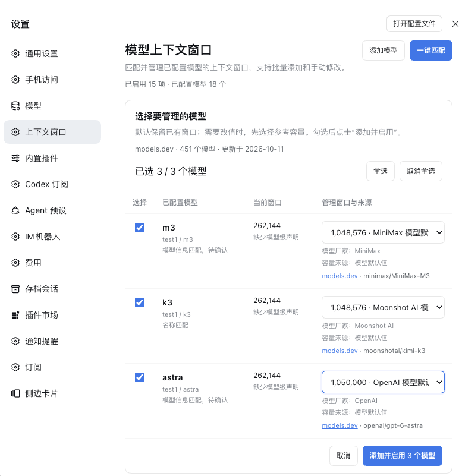Click the database icon beside 模型

click(x=15, y=106)
